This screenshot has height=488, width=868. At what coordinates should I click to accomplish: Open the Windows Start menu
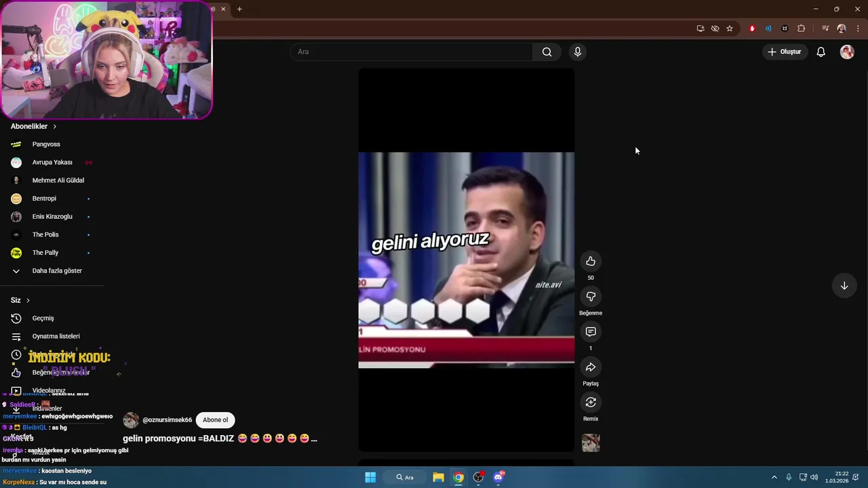click(370, 477)
